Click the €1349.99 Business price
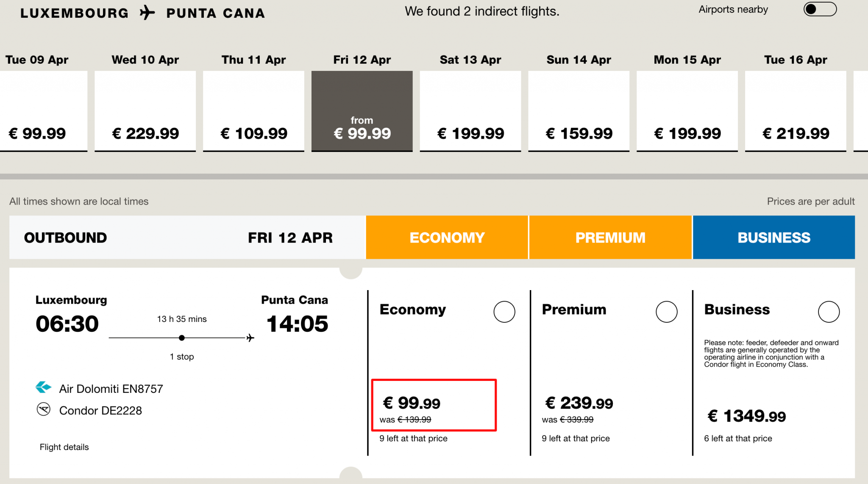This screenshot has width=868, height=484. pos(747,416)
